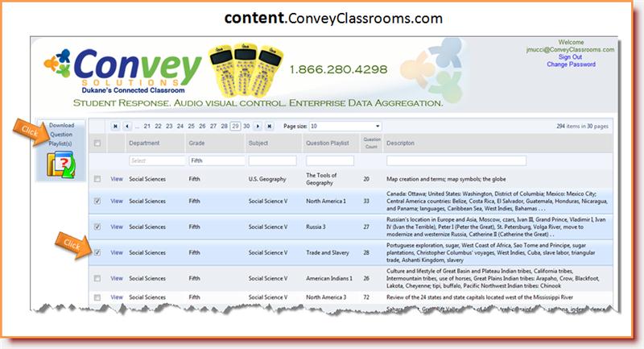Screen dimensions: 644x349
Task: Uncheck Trade and Slavery row checkbox
Action: point(97,252)
